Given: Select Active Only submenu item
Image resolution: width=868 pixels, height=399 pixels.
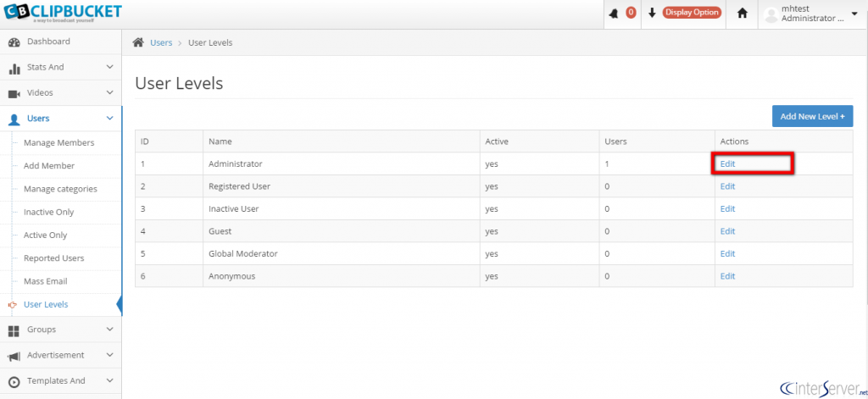Looking at the screenshot, I should 46,236.
